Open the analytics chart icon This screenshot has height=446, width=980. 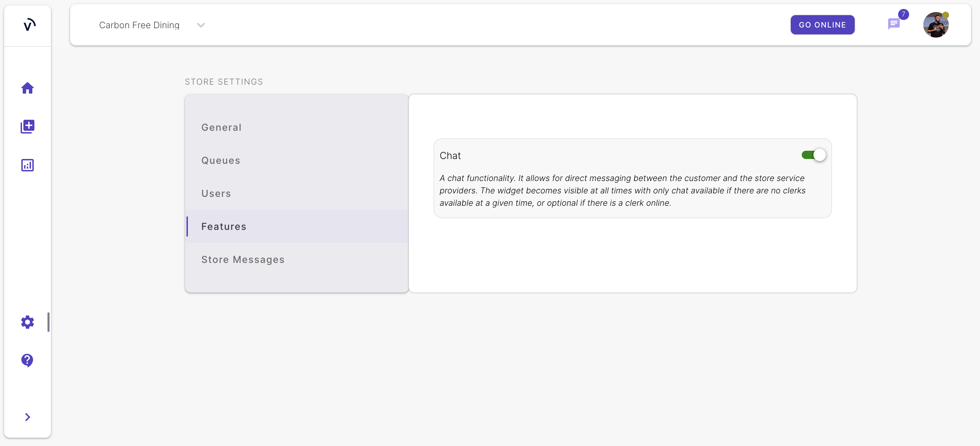(x=28, y=165)
